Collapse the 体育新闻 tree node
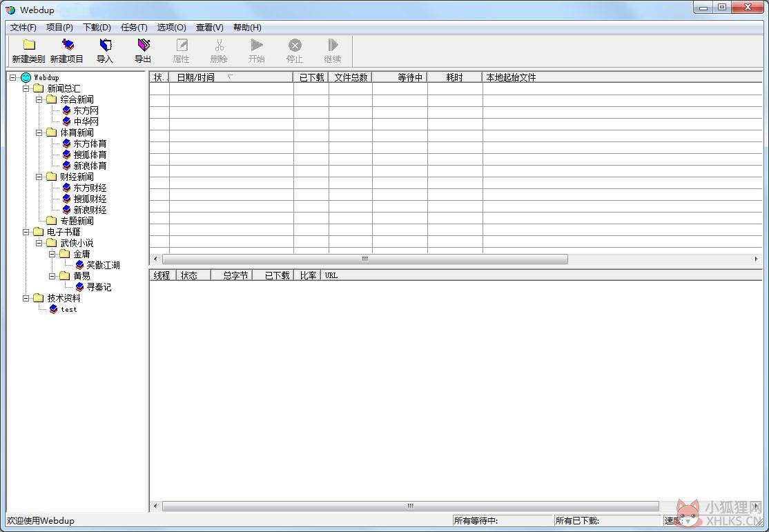 [x=39, y=132]
